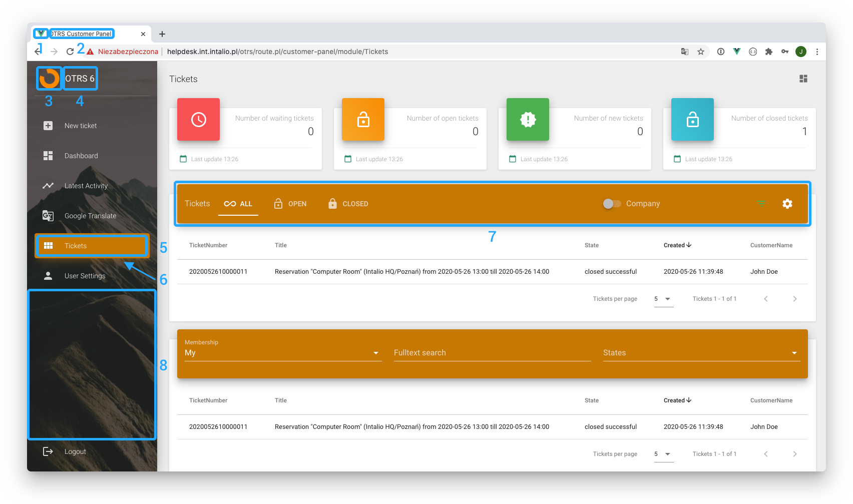Click the Vue devtools extension icon
Screen dimensions: 853x504
coord(737,52)
